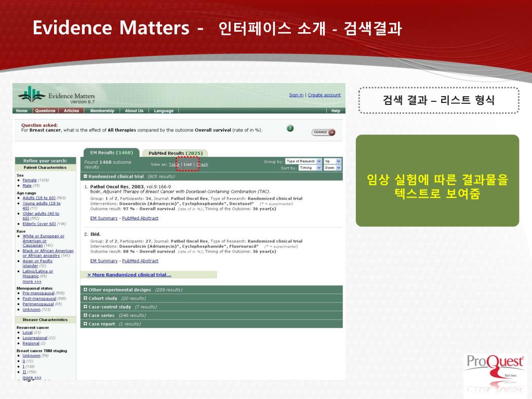The width and height of the screenshot is (532, 399).
Task: Open the Home menu item
Action: point(22,111)
